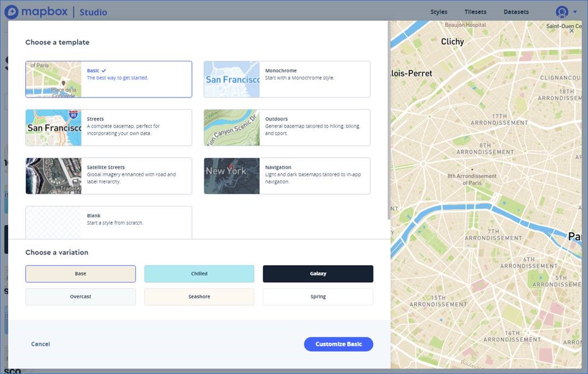The image size is (588, 374).
Task: Open the user account avatar
Action: pos(562,12)
